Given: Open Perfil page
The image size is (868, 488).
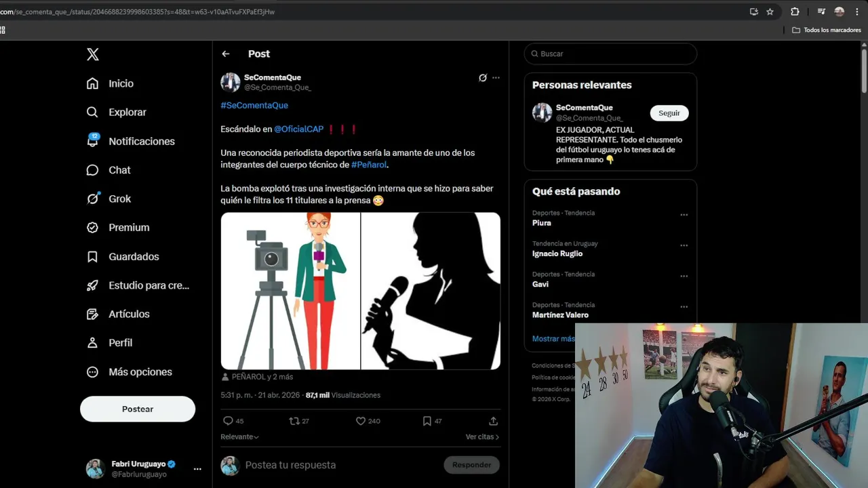Looking at the screenshot, I should [x=109, y=343].
